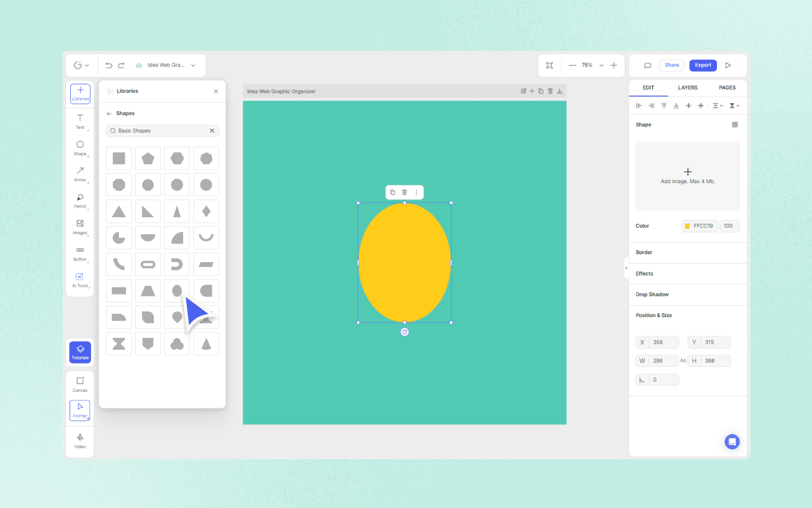
Task: Delete the selected ellipse via floating toolbar
Action: [404, 192]
